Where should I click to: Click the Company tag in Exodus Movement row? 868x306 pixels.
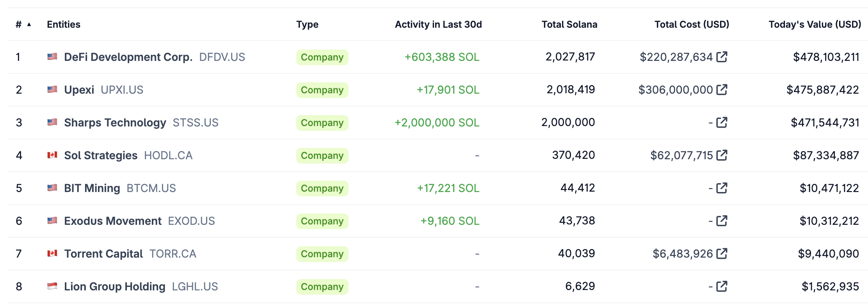pyautogui.click(x=322, y=221)
